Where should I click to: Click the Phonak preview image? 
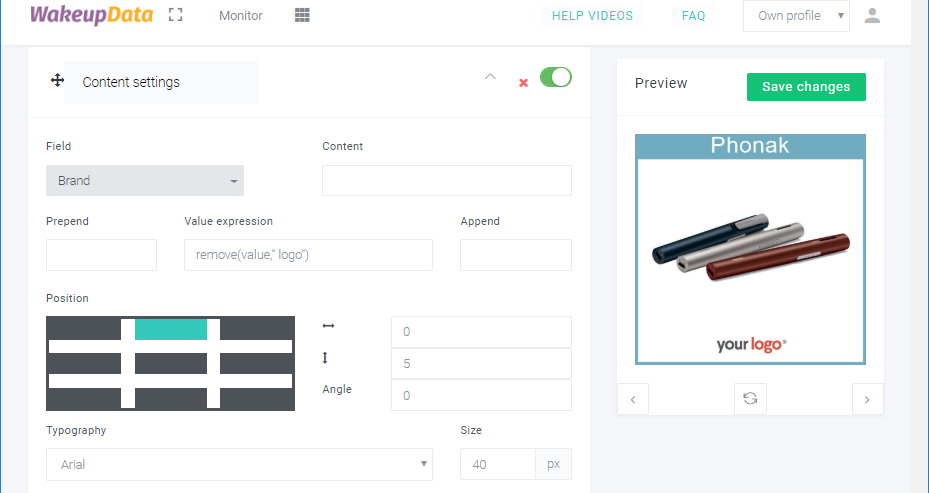pos(750,249)
